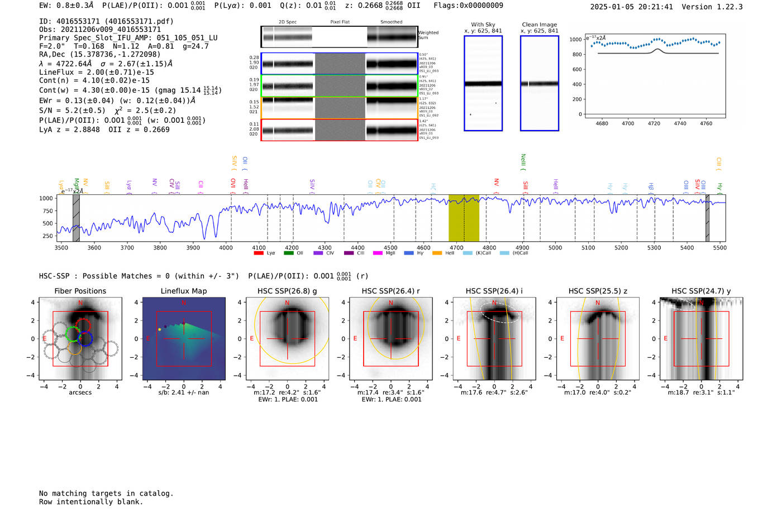Select the S/N = 5.2(±0.5) line
This screenshot has width=782, height=532.
pos(108,110)
